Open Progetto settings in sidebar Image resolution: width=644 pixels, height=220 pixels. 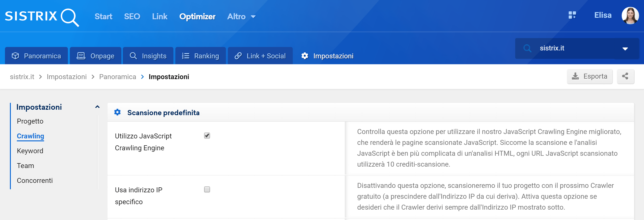coord(30,121)
